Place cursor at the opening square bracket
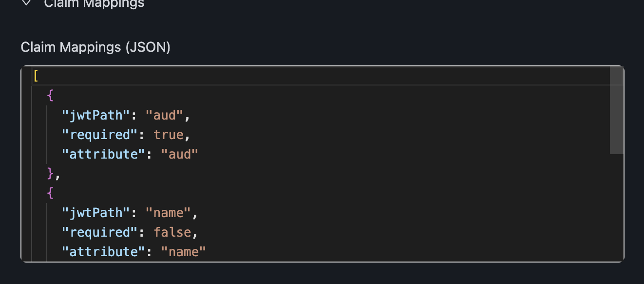The image size is (644, 284). 36,76
